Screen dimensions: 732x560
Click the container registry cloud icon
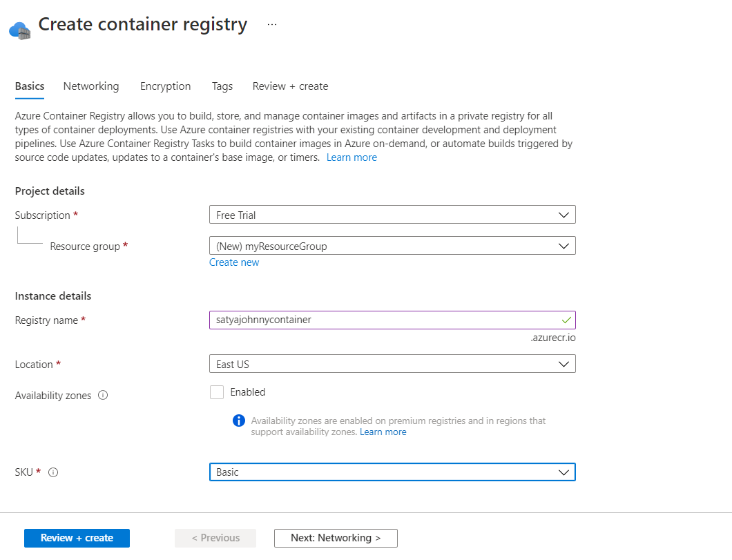pos(20,30)
